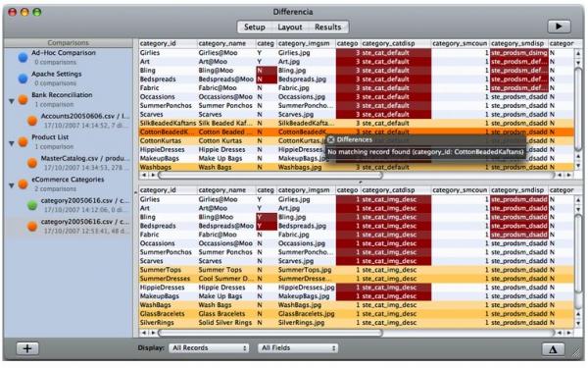Click the Product List orange icon

pos(23,142)
